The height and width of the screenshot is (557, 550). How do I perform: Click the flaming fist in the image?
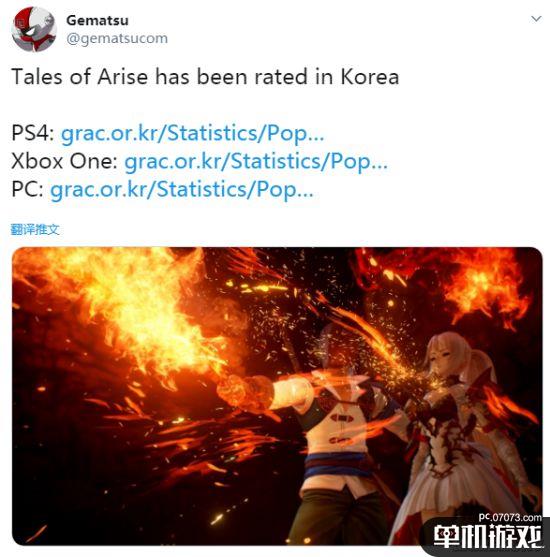pyautogui.click(x=245, y=391)
